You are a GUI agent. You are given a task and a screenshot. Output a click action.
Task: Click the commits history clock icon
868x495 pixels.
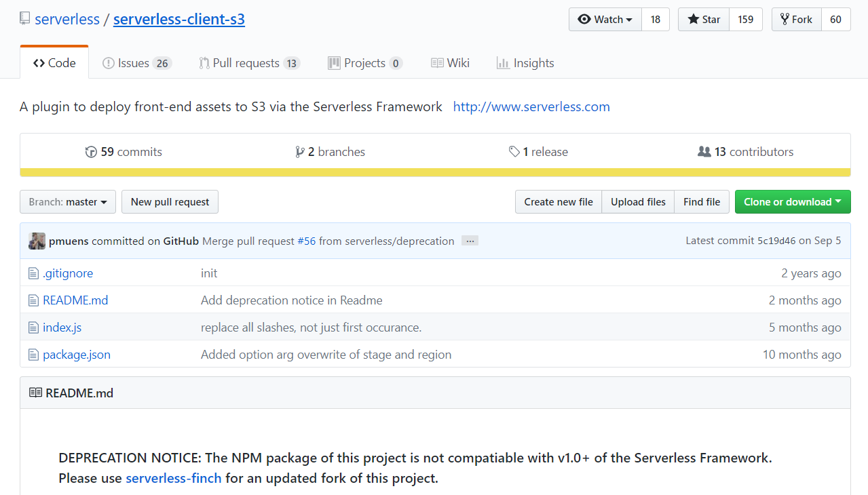coord(91,152)
